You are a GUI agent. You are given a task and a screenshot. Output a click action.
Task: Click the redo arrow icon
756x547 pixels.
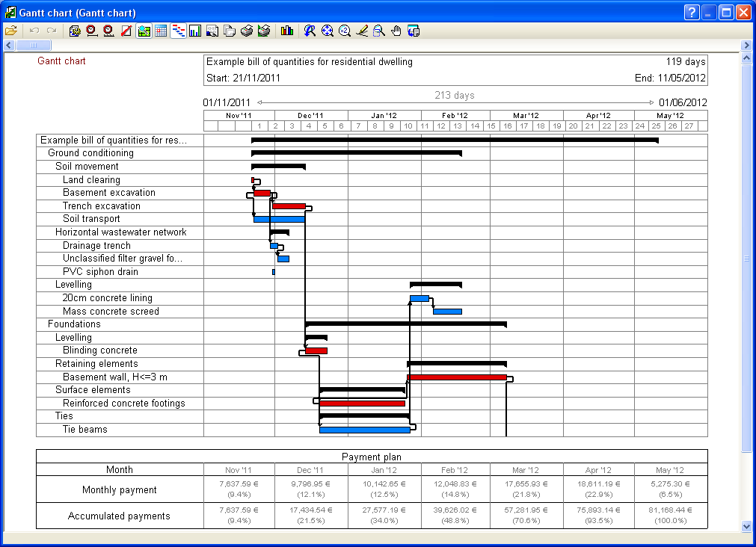point(52,31)
